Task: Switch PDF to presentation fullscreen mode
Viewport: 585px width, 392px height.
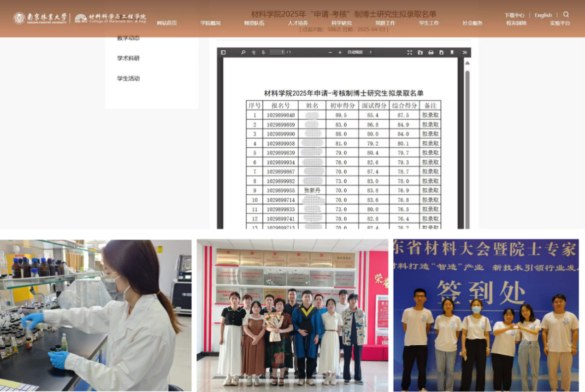Action: [409, 53]
